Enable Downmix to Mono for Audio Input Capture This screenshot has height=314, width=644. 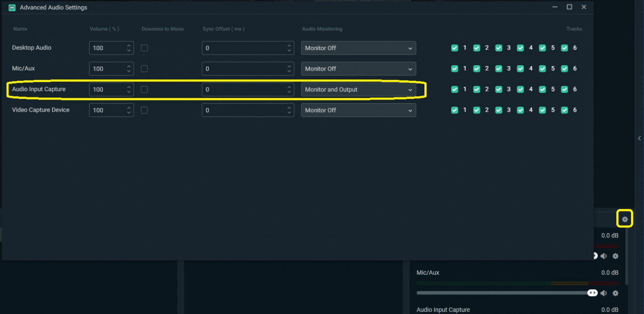144,89
